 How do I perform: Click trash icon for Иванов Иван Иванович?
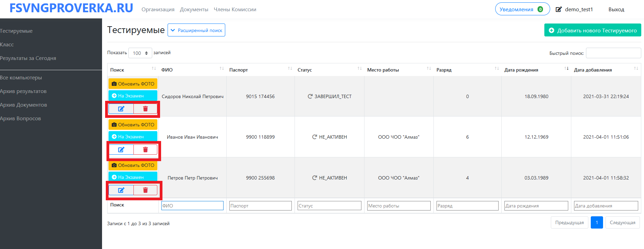145,150
